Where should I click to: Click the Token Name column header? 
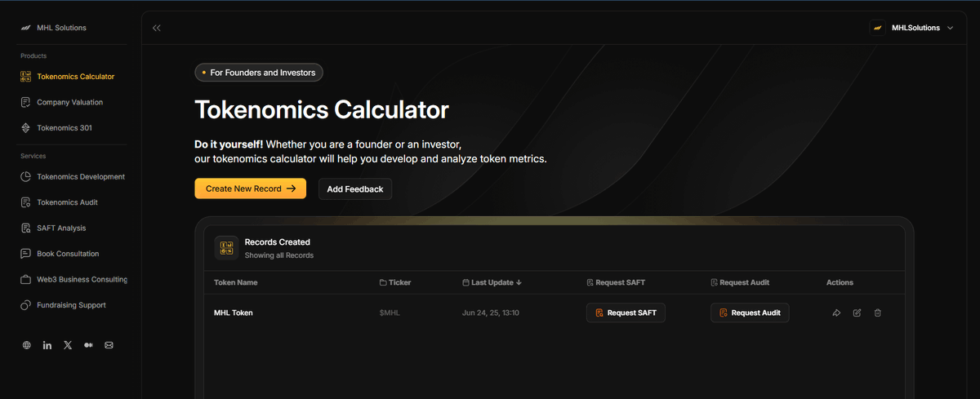(x=236, y=282)
